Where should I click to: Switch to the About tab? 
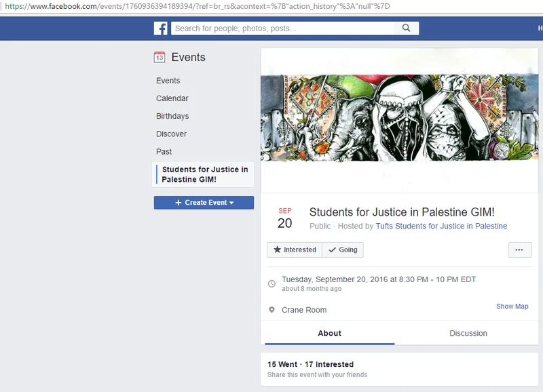click(330, 333)
